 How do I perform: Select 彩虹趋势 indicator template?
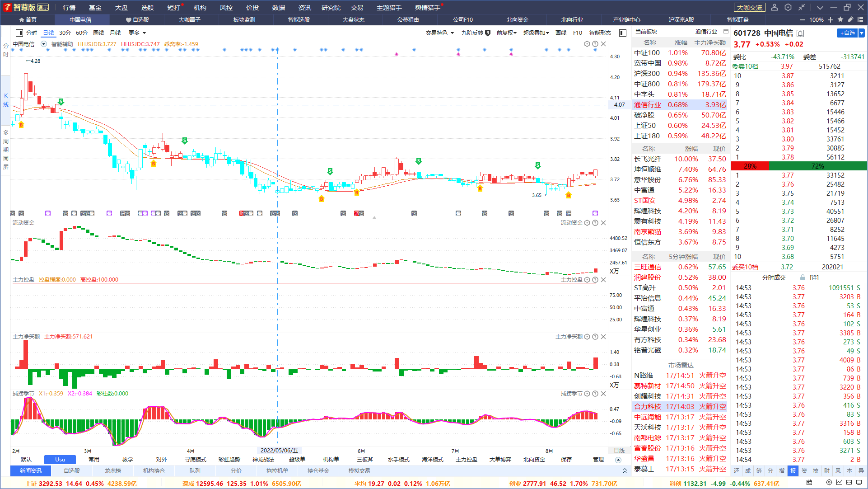coord(229,460)
